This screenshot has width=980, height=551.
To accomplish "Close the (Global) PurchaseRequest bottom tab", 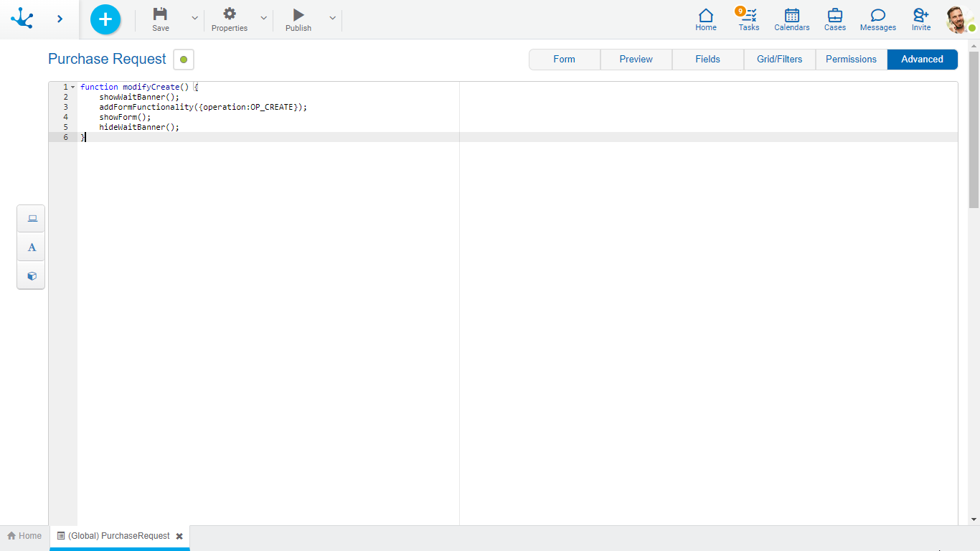I will click(x=179, y=536).
